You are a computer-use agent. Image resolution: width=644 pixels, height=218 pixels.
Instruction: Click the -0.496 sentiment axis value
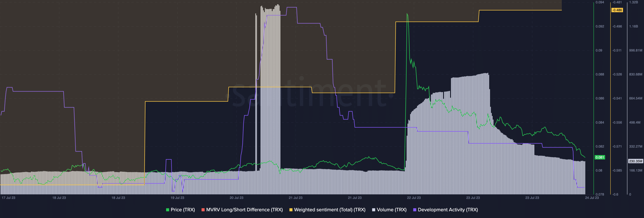617,26
